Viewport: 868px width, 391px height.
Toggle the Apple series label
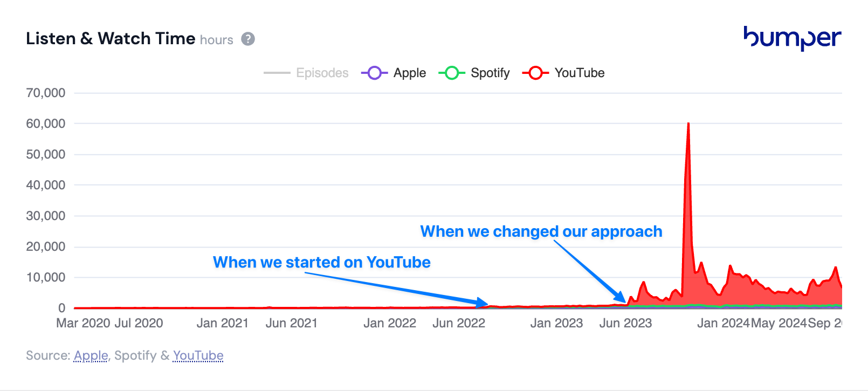pyautogui.click(x=410, y=73)
